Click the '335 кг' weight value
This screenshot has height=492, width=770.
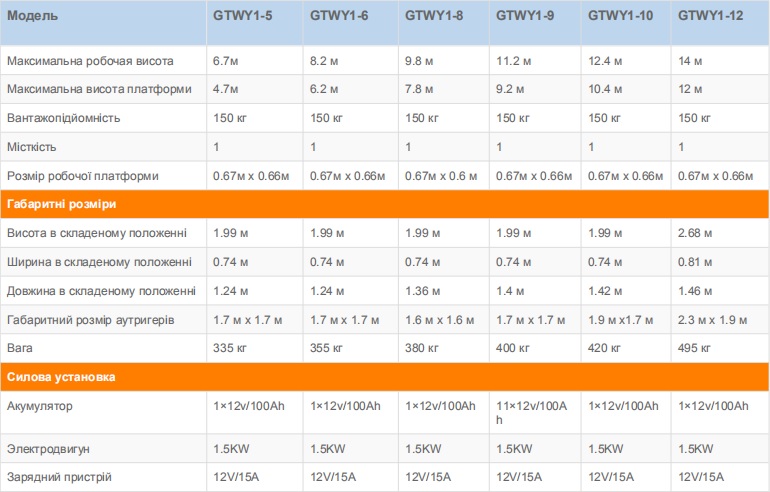229,348
